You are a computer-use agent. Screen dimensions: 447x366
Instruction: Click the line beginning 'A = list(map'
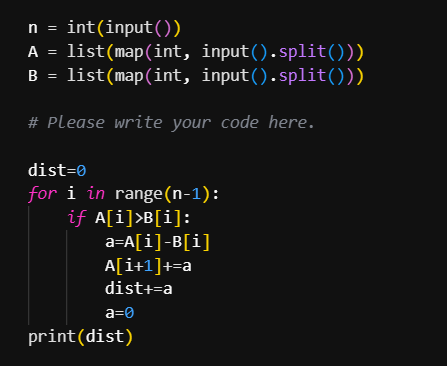point(196,52)
